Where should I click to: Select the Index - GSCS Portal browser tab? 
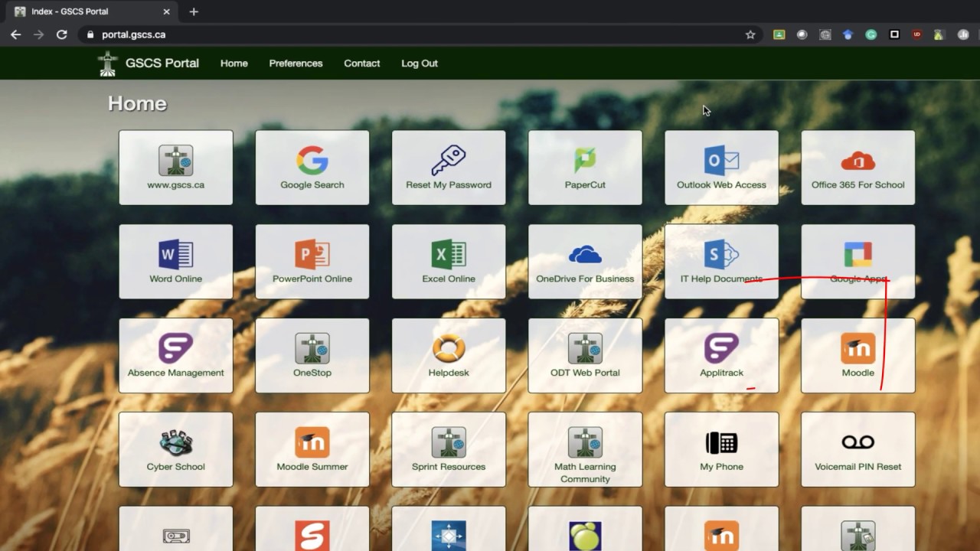(x=92, y=11)
